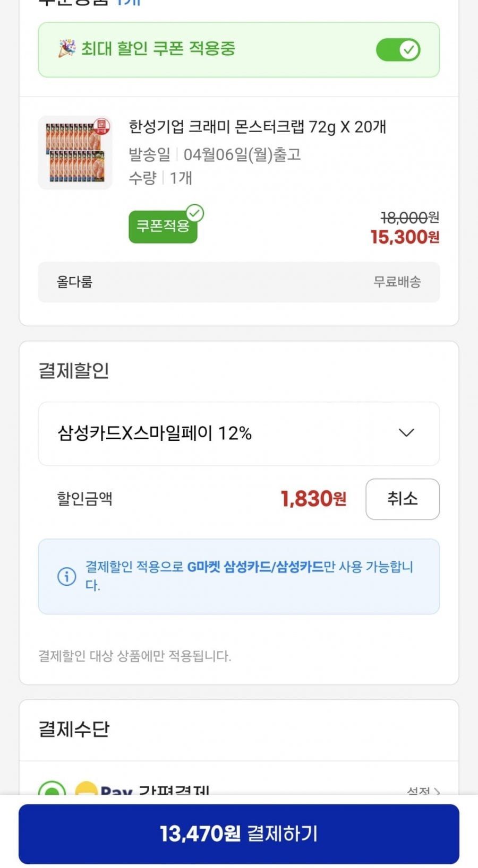Click the 무료배송 shipping label

pyautogui.click(x=397, y=282)
